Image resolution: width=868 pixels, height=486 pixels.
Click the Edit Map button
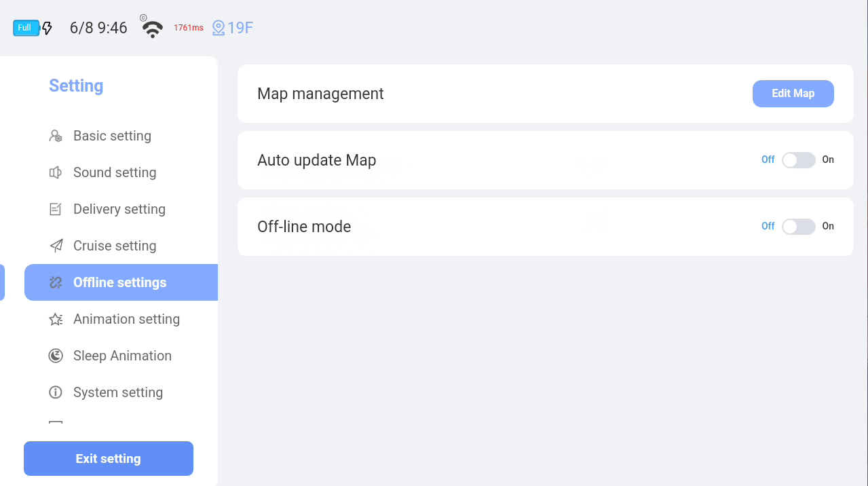click(793, 94)
